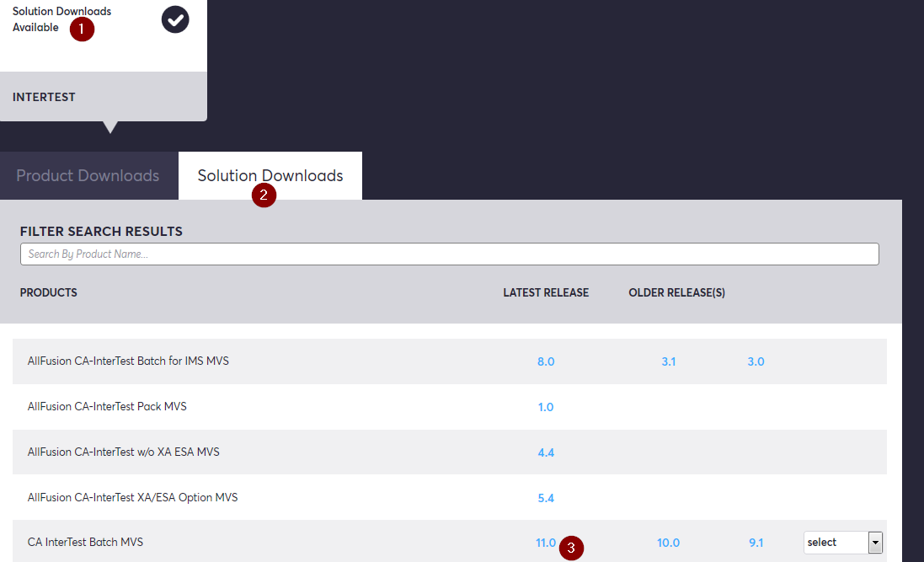Viewport: 924px width, 562px height.
Task: Click the INTERTEST product label
Action: [44, 96]
